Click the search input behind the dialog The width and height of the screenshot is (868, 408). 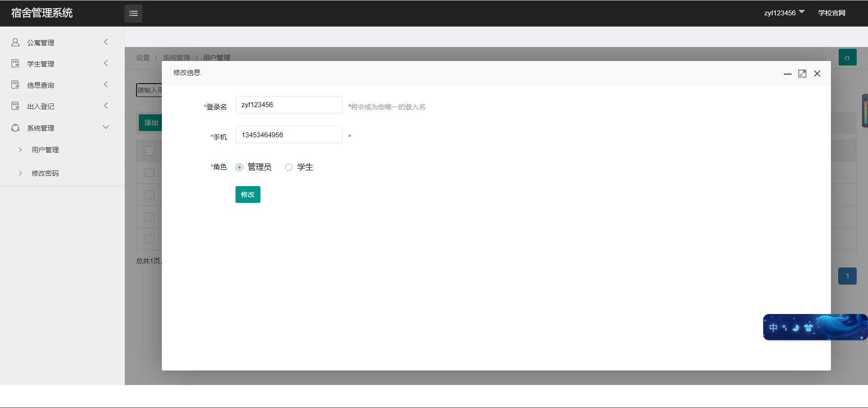(x=149, y=90)
